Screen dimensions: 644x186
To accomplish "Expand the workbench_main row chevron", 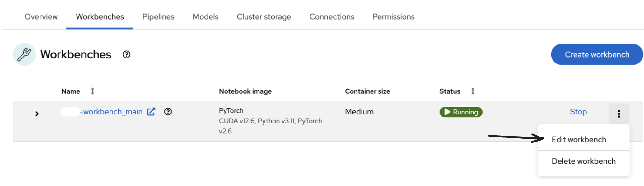I will tap(37, 114).
